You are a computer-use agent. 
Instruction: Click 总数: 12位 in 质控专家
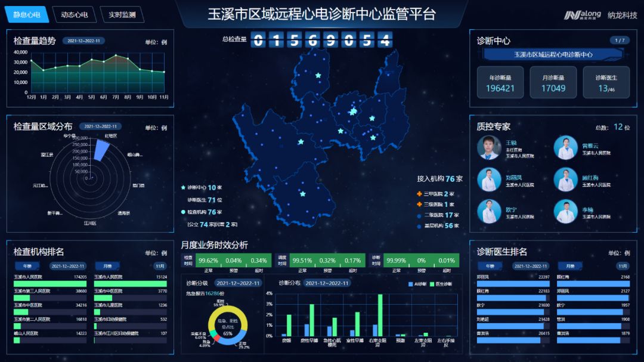(x=613, y=127)
